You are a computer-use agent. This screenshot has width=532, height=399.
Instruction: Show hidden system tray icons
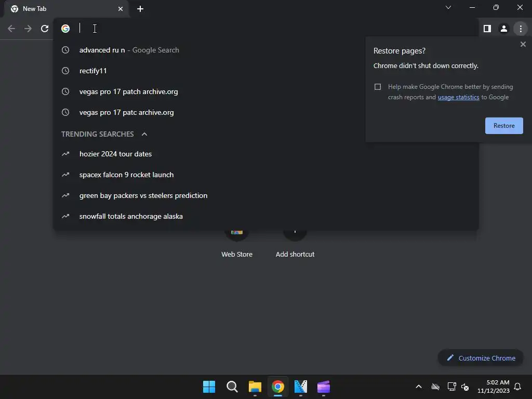tap(419, 387)
